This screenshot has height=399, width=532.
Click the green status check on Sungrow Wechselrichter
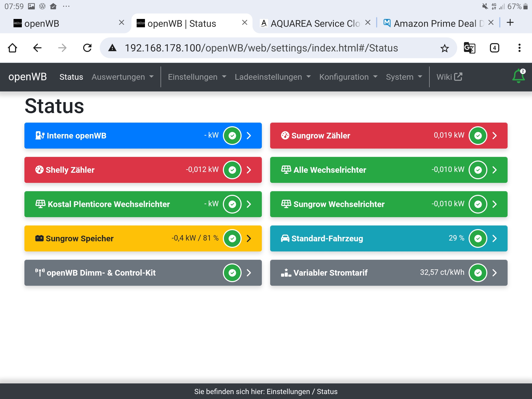[x=478, y=204]
